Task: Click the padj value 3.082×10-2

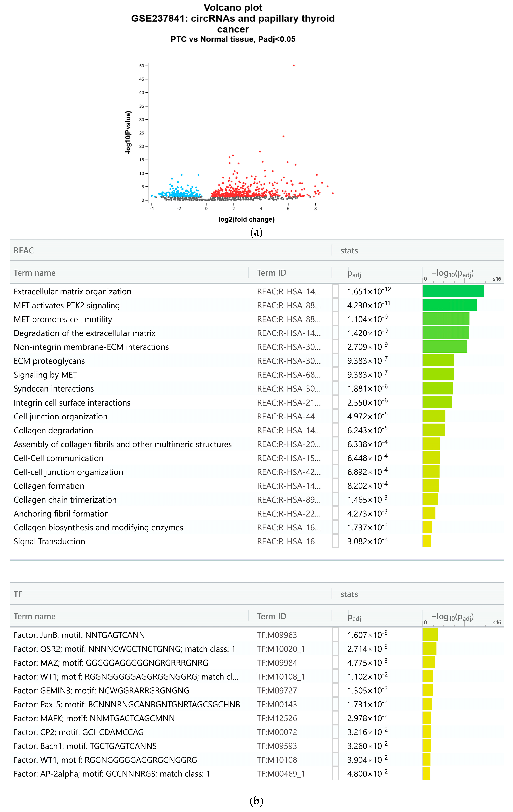Action: pos(367,541)
